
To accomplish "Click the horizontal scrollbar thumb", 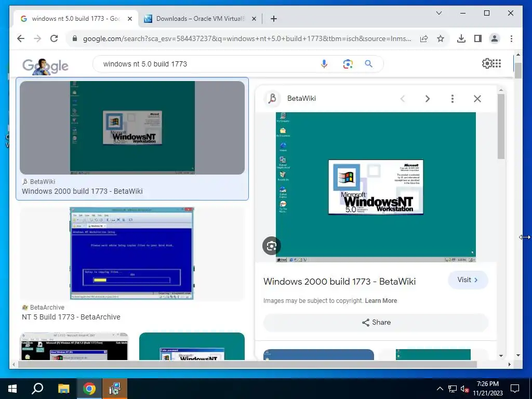I will click(x=247, y=364).
